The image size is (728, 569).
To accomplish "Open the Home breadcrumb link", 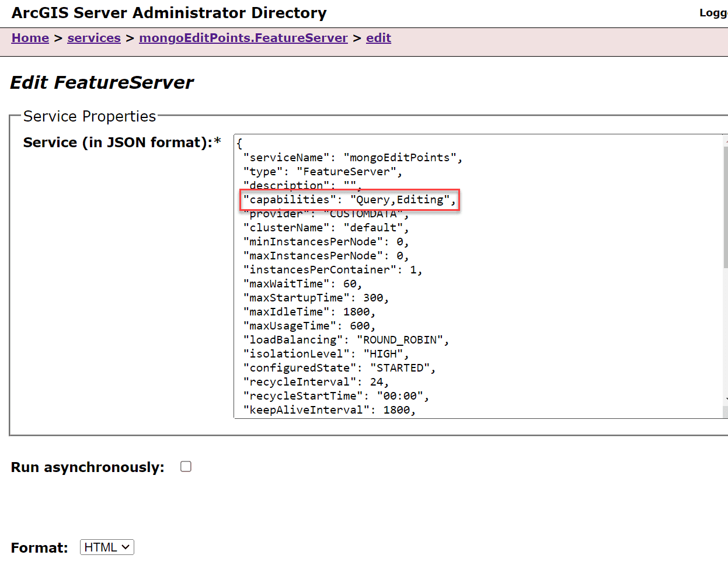I will [30, 37].
